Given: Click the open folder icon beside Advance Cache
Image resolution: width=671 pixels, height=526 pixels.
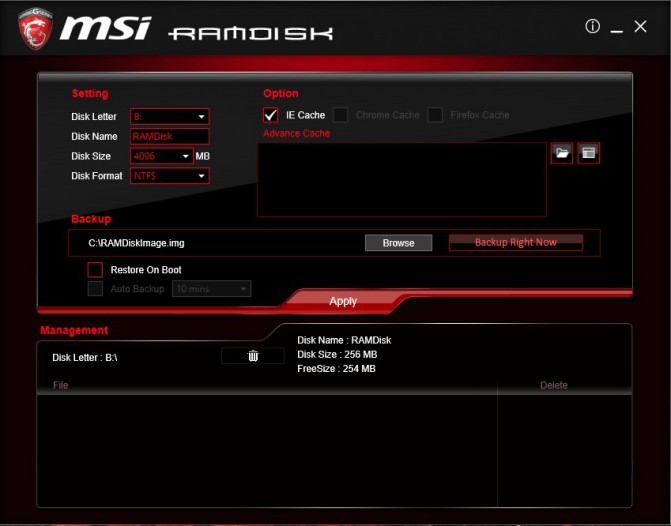Looking at the screenshot, I should (x=562, y=153).
